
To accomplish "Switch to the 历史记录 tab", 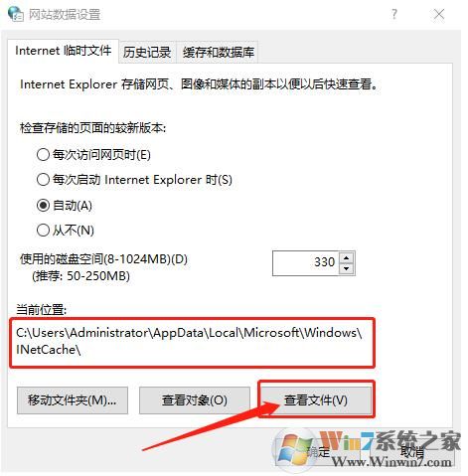I will [147, 53].
